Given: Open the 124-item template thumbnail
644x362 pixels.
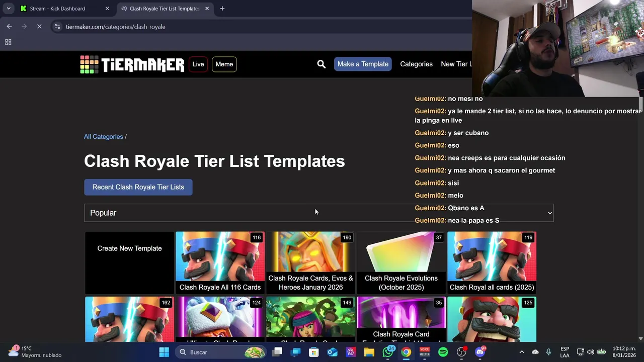Looking at the screenshot, I should coord(220,319).
